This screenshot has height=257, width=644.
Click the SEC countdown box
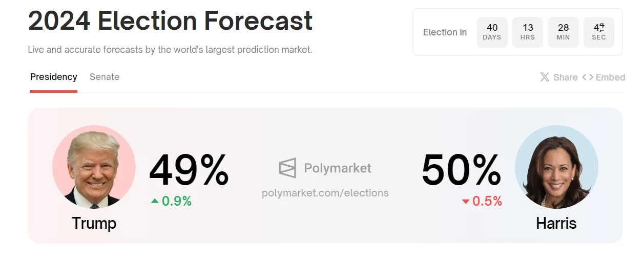(x=599, y=32)
